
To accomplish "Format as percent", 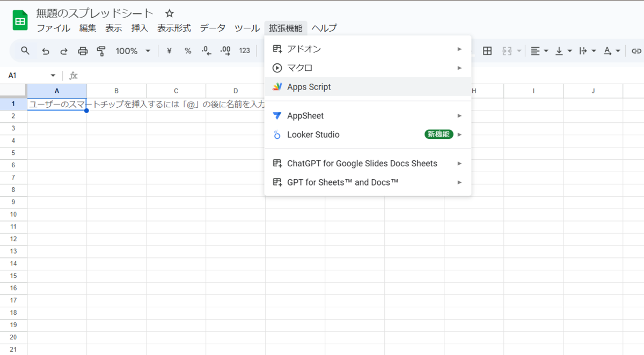I will 188,51.
